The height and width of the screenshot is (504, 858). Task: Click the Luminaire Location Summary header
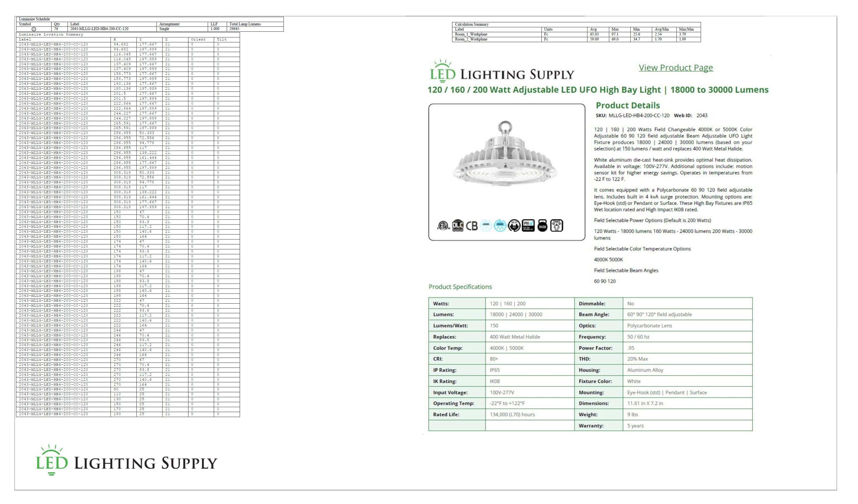[x=51, y=34]
